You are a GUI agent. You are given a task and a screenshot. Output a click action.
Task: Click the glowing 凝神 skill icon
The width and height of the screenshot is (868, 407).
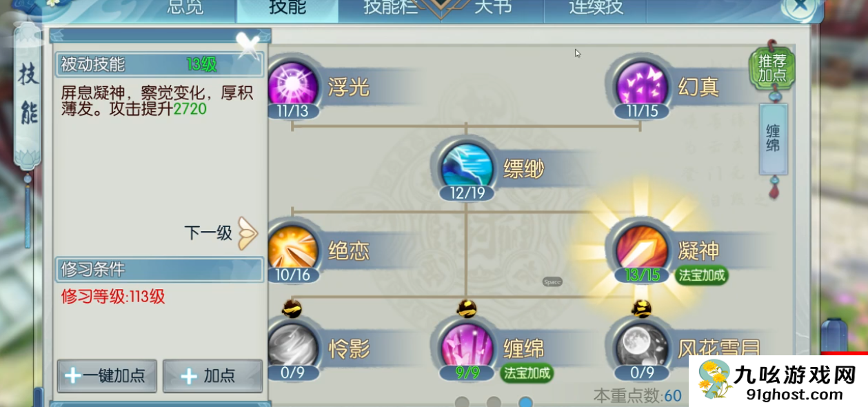pos(642,248)
